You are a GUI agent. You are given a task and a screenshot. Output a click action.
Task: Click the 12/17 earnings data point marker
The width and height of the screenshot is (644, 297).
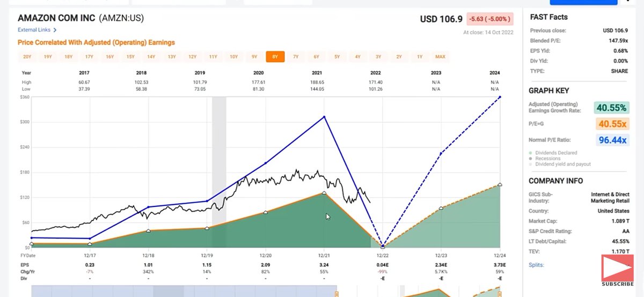tap(90, 244)
